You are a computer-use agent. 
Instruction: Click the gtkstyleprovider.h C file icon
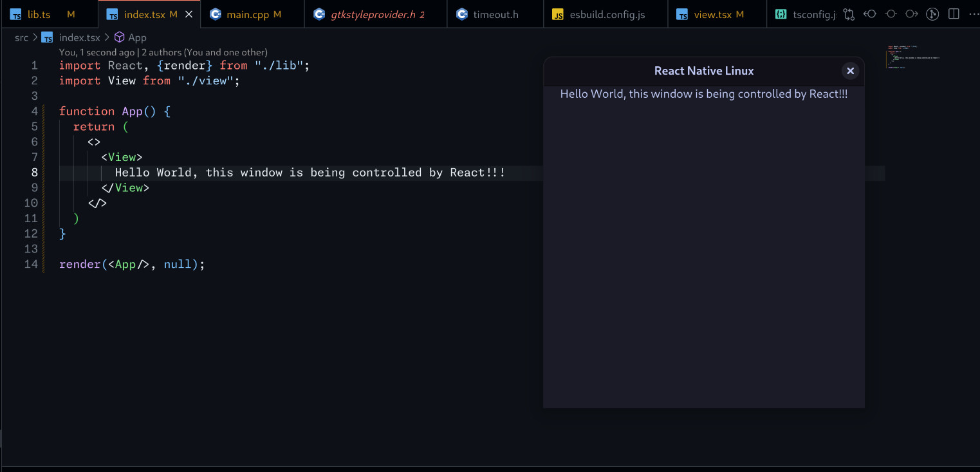[319, 14]
